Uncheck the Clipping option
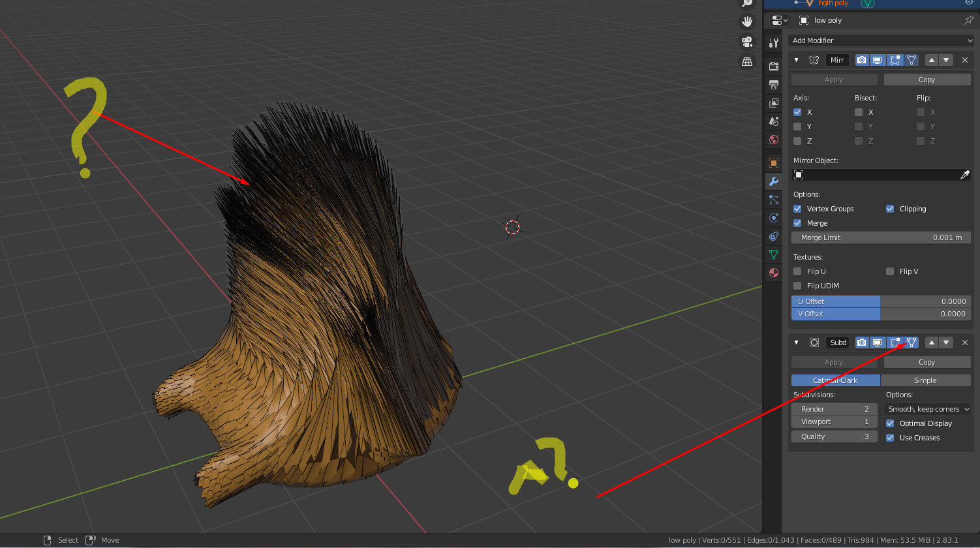The image size is (980, 548). point(890,209)
